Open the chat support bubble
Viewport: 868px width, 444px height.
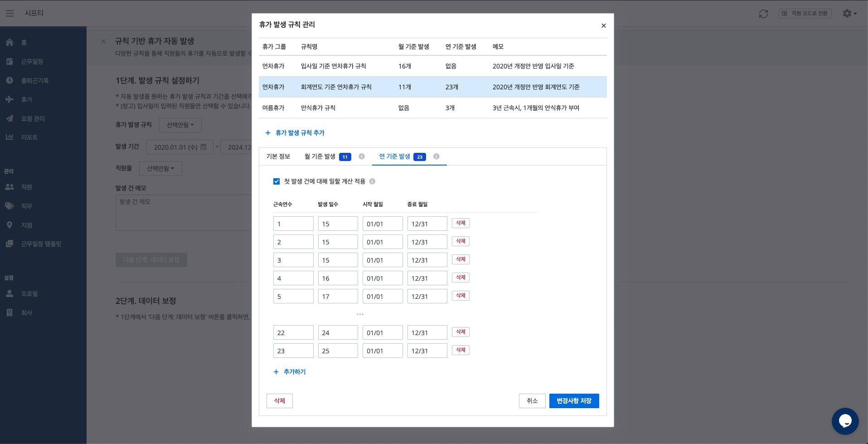tap(845, 421)
